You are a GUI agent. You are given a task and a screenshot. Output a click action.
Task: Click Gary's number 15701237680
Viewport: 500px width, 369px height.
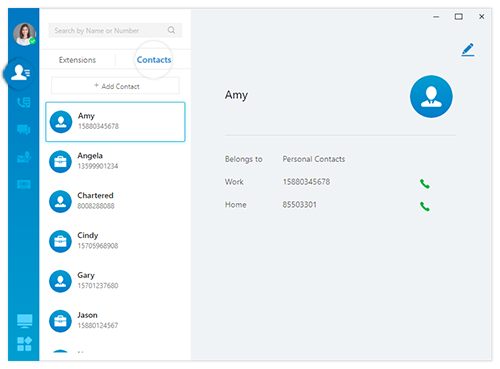coord(98,285)
